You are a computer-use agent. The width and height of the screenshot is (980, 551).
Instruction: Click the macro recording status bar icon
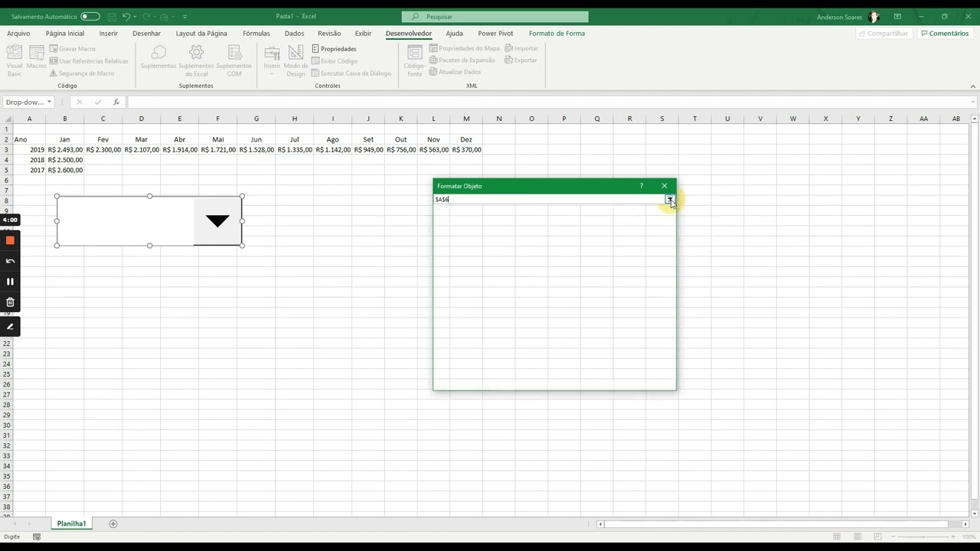point(36,536)
